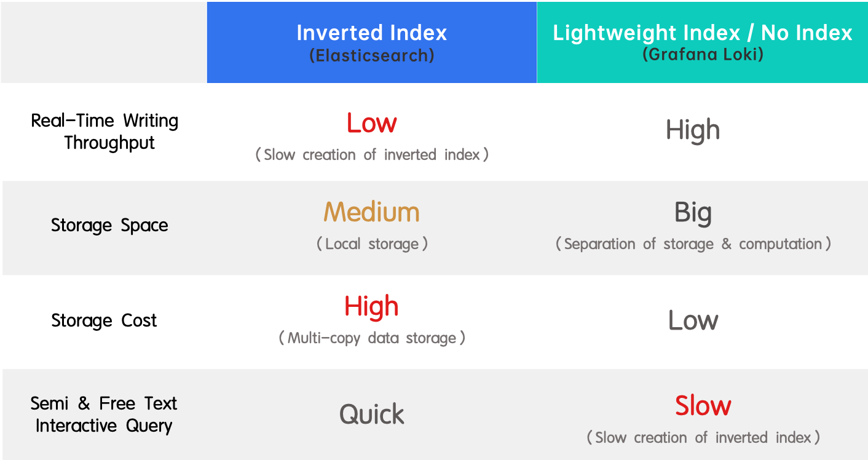Click the Local storage note
The image size is (868, 460).
[371, 244]
